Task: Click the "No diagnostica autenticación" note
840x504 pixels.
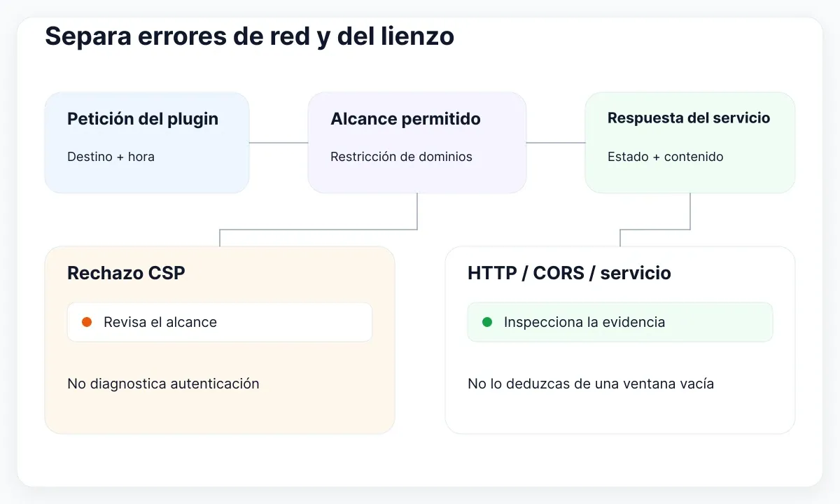Action: [x=163, y=384]
